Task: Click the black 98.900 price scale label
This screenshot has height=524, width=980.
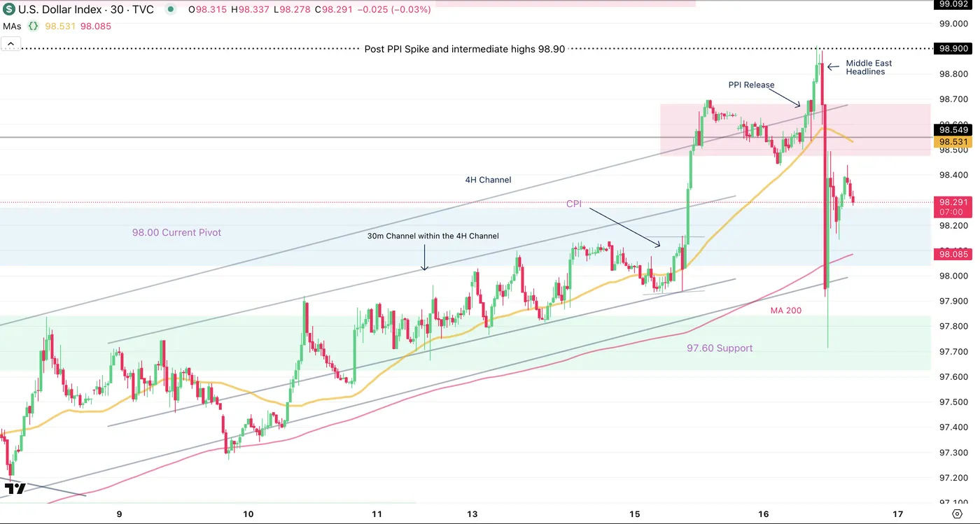Action: pos(953,48)
